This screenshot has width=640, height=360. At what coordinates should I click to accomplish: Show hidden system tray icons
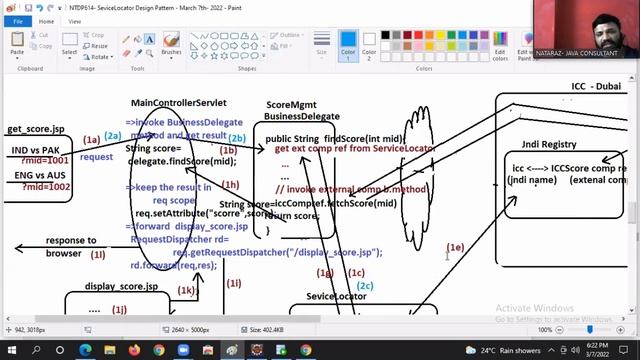pyautogui.click(x=551, y=350)
